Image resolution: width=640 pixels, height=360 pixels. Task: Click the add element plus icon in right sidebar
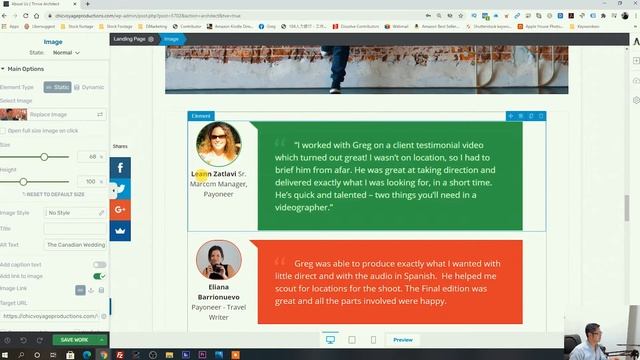point(636,61)
